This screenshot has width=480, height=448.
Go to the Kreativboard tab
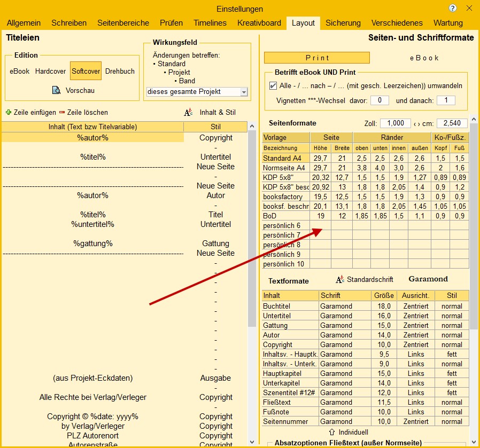(259, 23)
